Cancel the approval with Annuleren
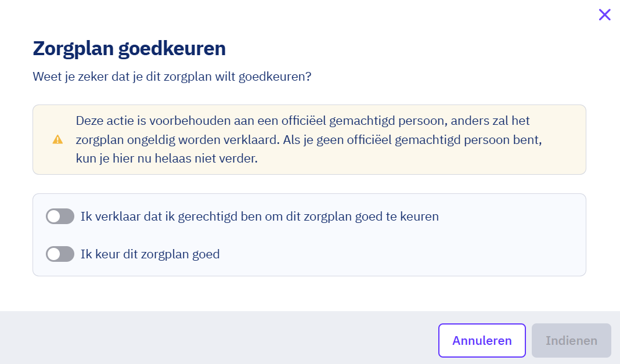Screen dimensions: 620x364 482,340
